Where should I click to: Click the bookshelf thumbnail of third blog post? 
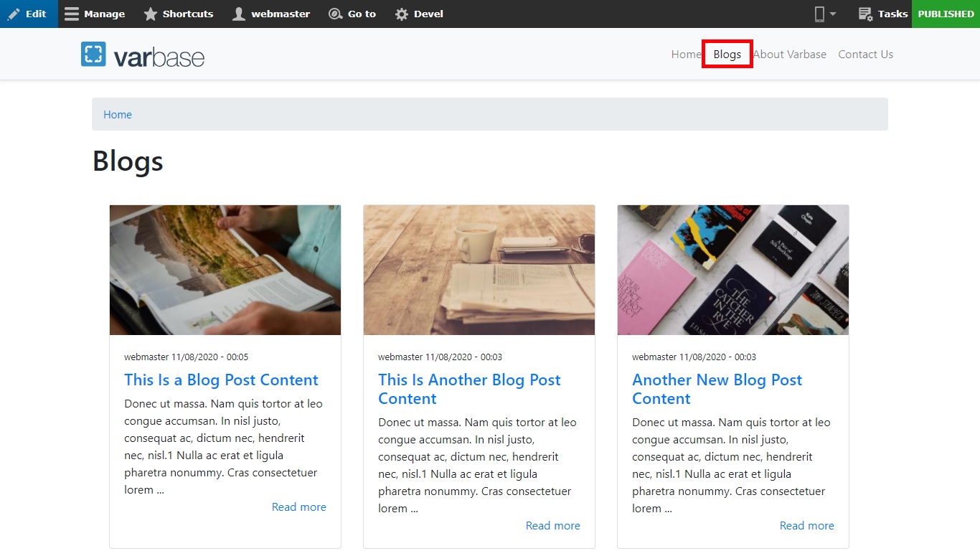coord(732,270)
